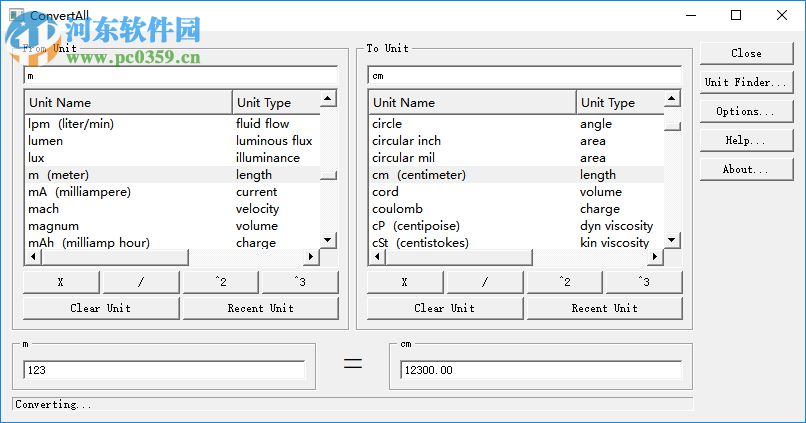Click Clear Unit under From Unit
The image size is (806, 423).
(x=101, y=308)
